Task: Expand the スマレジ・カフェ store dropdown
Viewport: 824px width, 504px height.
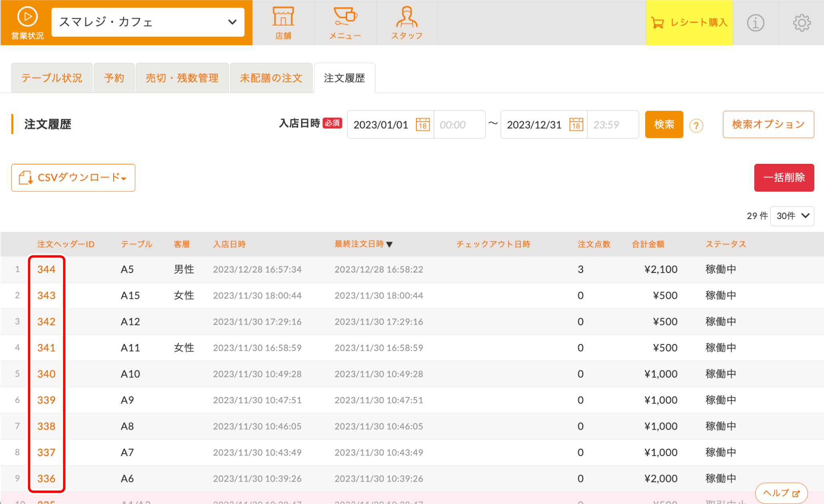Action: coord(148,22)
